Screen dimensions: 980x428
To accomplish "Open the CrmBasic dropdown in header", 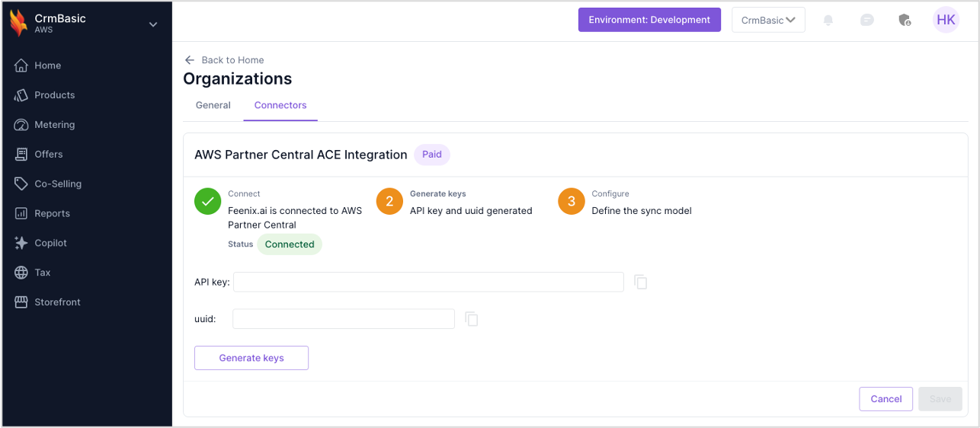I will [768, 21].
